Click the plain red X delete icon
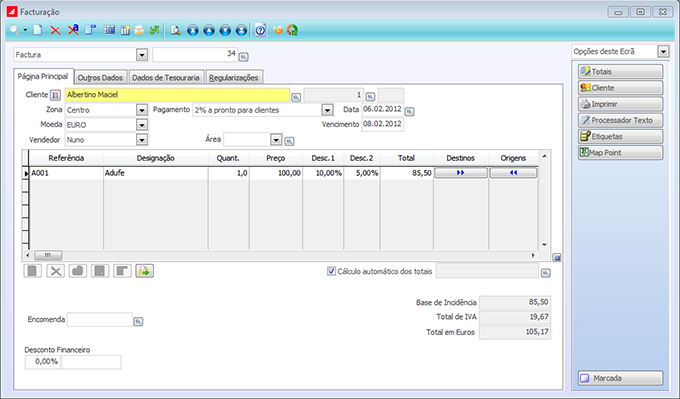The height and width of the screenshot is (399, 680). [x=55, y=30]
